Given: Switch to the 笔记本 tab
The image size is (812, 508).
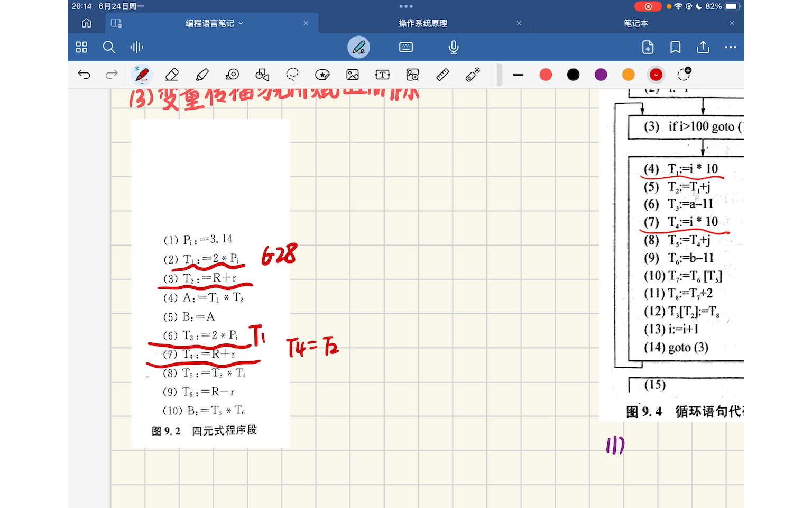Looking at the screenshot, I should 636,23.
